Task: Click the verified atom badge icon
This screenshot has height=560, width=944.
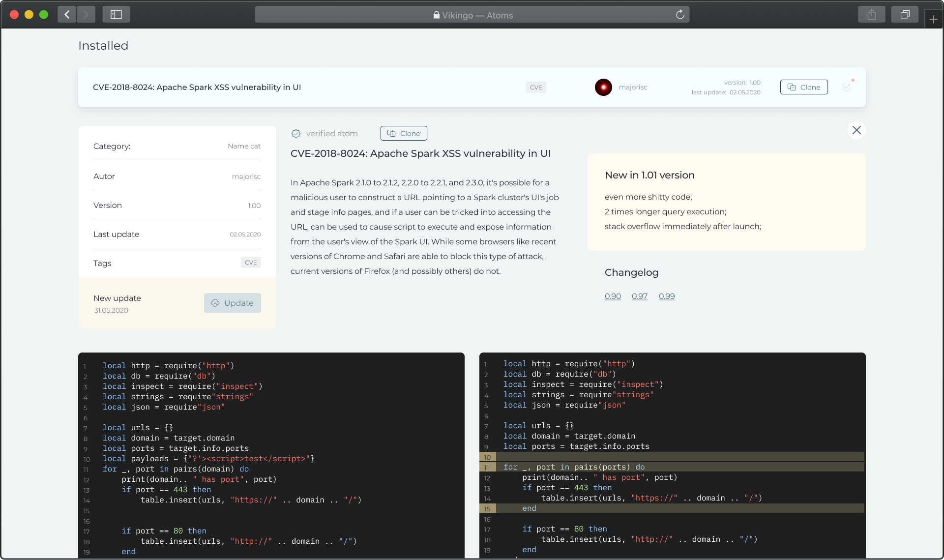Action: tap(296, 134)
